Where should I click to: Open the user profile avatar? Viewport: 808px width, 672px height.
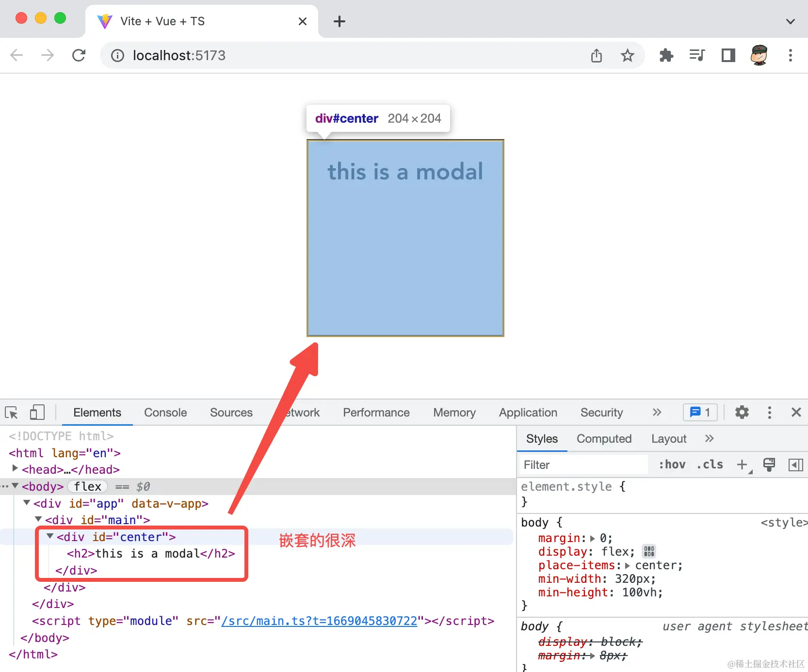(x=760, y=55)
